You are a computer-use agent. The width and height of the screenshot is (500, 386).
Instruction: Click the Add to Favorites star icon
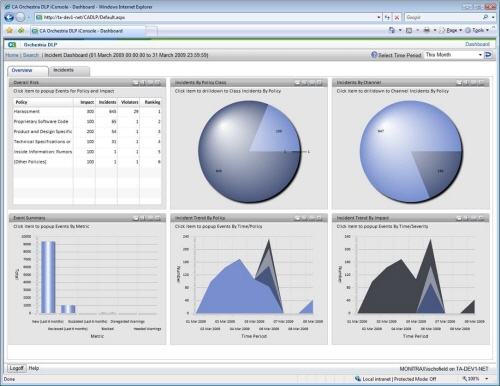[21, 31]
